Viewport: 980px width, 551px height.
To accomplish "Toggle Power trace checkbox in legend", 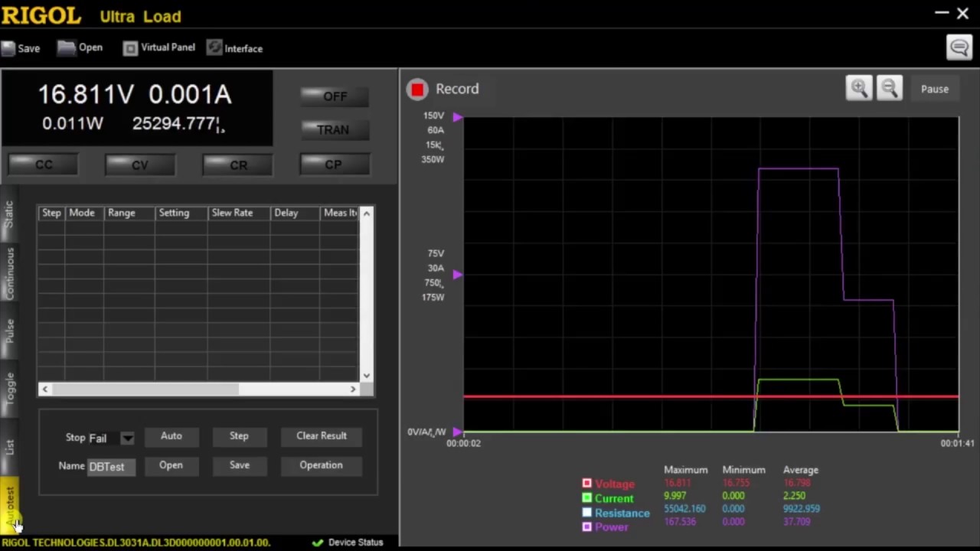I will [587, 527].
